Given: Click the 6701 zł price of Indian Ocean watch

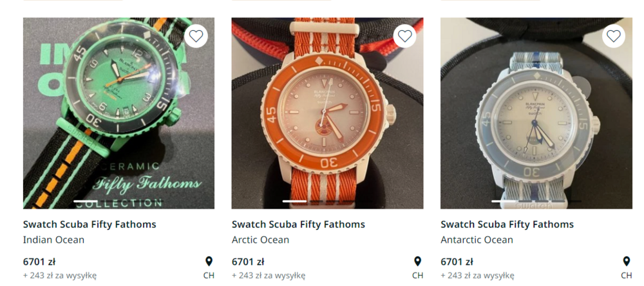Looking at the screenshot, I should click(39, 262).
